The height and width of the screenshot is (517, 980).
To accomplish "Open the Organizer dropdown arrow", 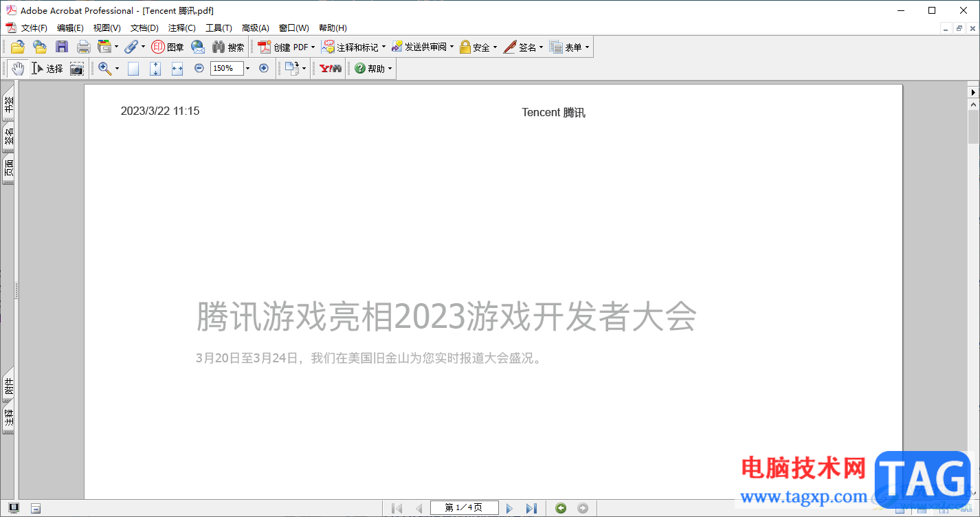I will pyautogui.click(x=116, y=47).
